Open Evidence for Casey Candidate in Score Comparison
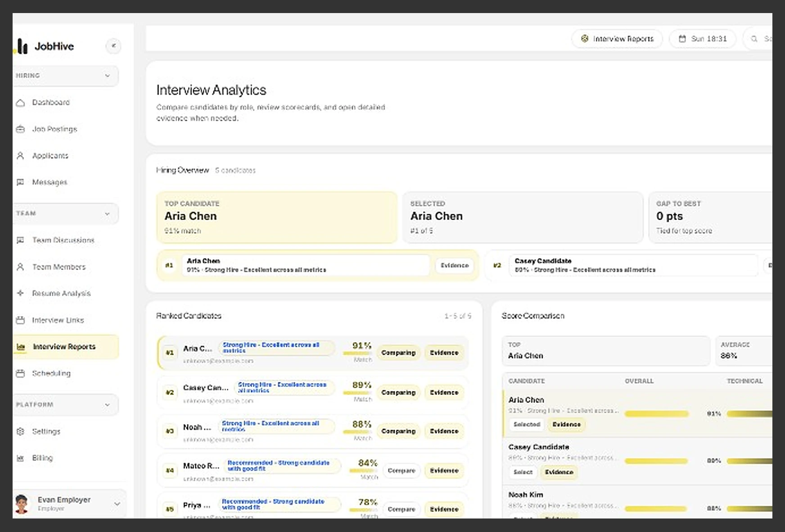The width and height of the screenshot is (785, 532). [x=559, y=472]
